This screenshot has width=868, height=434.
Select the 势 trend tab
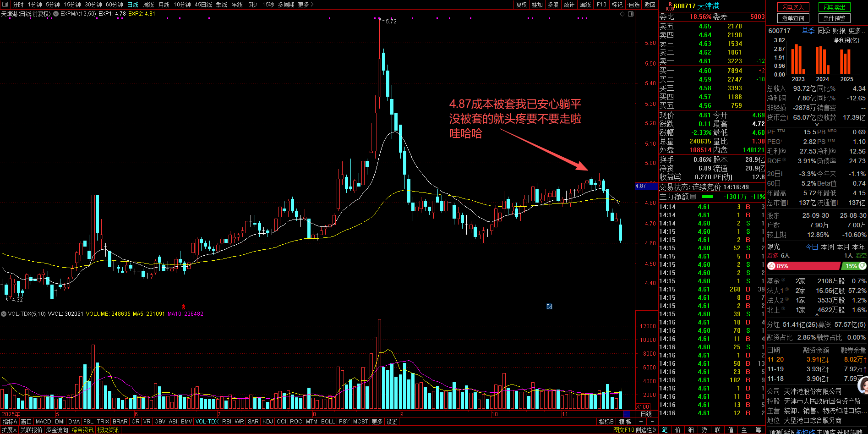pyautogui.click(x=704, y=430)
